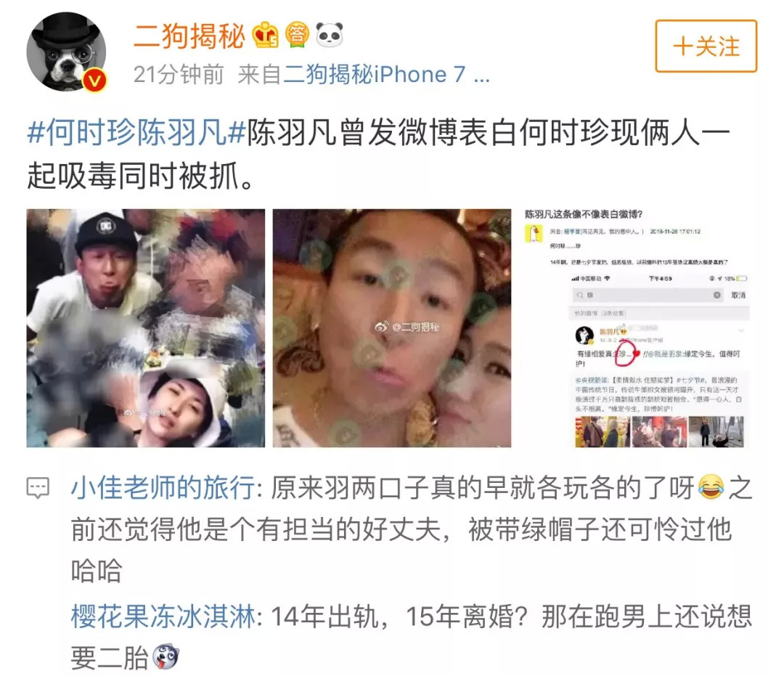Image resolution: width=784 pixels, height=676 pixels.
Task: View third image of Weibo screenshot
Action: click(639, 328)
